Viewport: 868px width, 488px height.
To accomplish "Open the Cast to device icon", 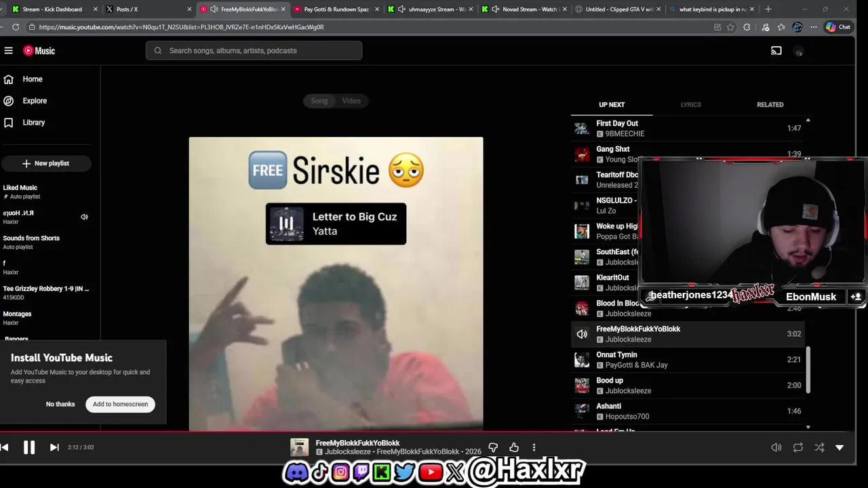I will pyautogui.click(x=776, y=51).
